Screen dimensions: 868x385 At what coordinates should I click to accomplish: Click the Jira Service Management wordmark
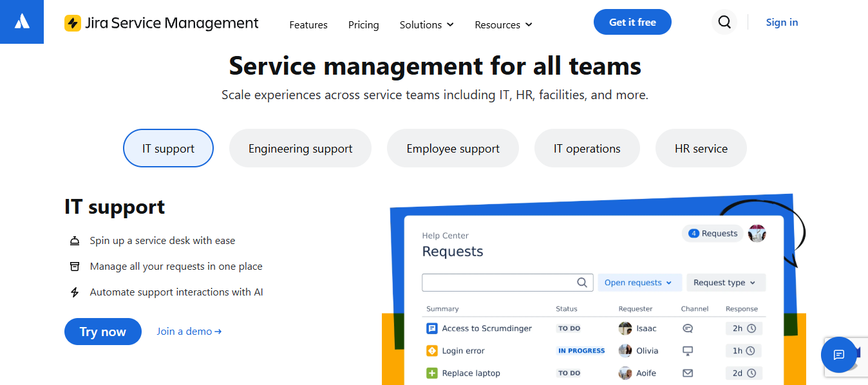click(x=172, y=23)
